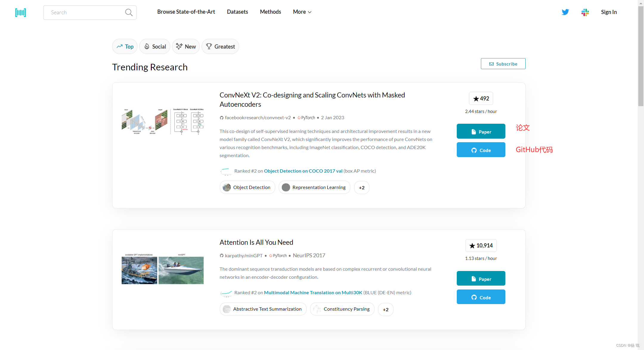Click the Subscribe button
This screenshot has width=644, height=350.
(x=503, y=64)
